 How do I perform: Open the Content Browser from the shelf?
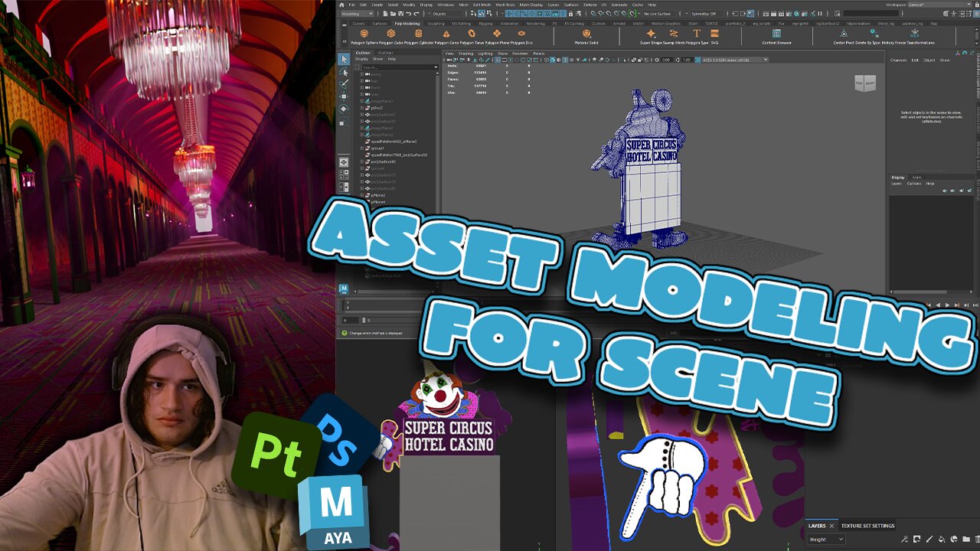point(776,33)
